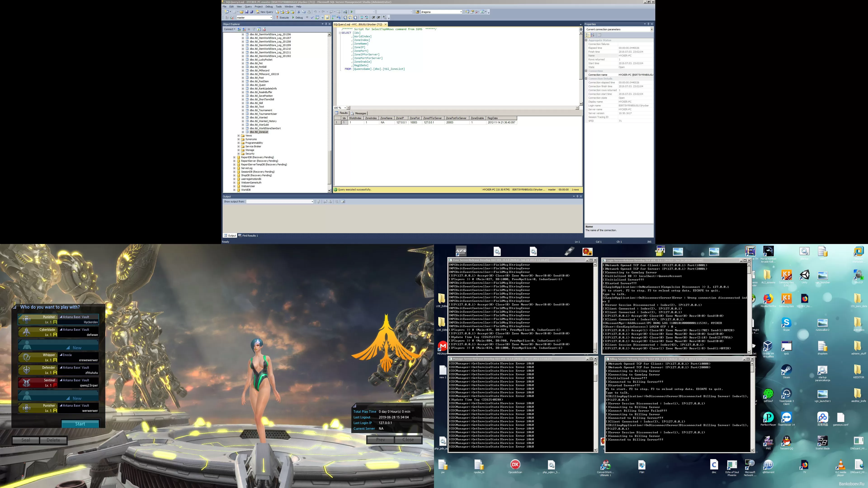Toggle Alphabetical sort in Properties panel
Viewport: 868px width, 488px height.
tap(593, 35)
